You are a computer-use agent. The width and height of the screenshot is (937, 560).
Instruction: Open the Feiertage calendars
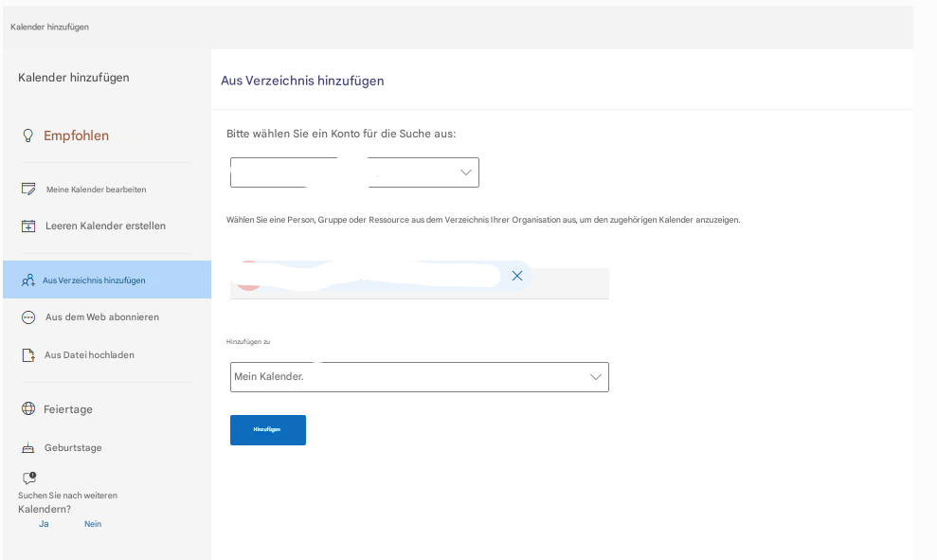click(x=68, y=409)
